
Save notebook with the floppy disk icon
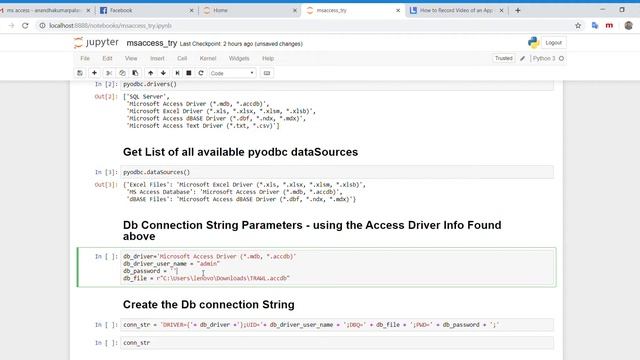(x=80, y=73)
